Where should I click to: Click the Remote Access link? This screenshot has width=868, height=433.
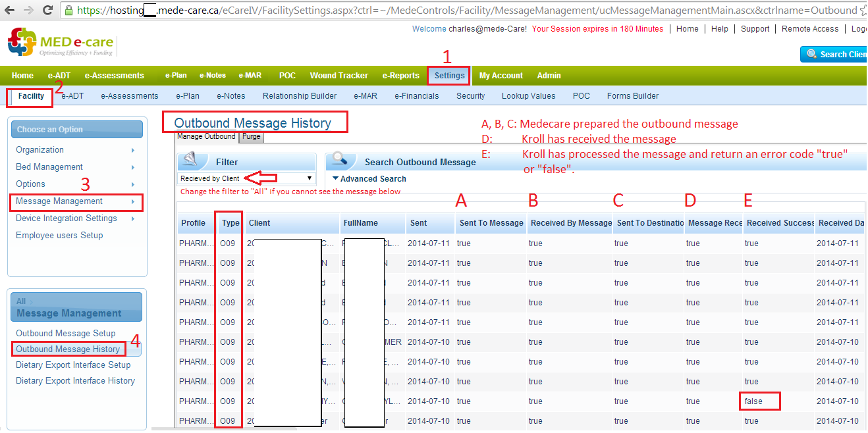coord(810,29)
